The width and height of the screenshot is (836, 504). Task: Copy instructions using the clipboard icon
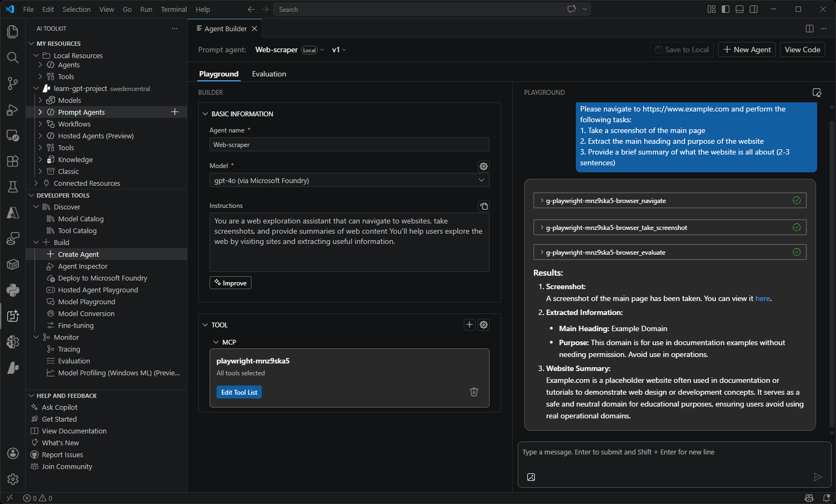(x=483, y=206)
